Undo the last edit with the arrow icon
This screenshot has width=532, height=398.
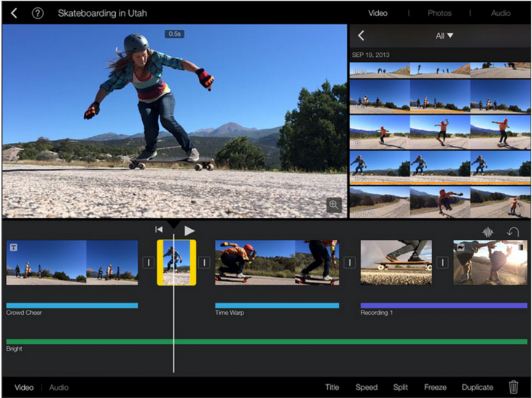513,232
